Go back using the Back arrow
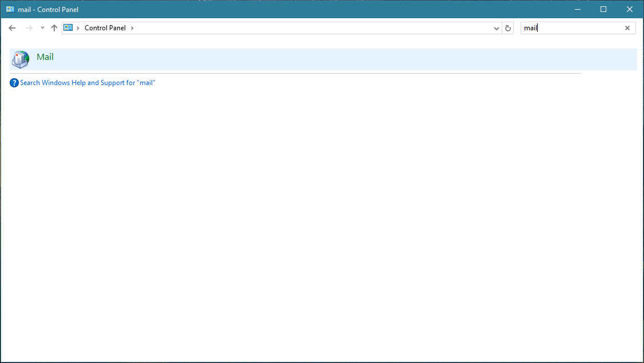Image resolution: width=644 pixels, height=363 pixels. pyautogui.click(x=12, y=28)
